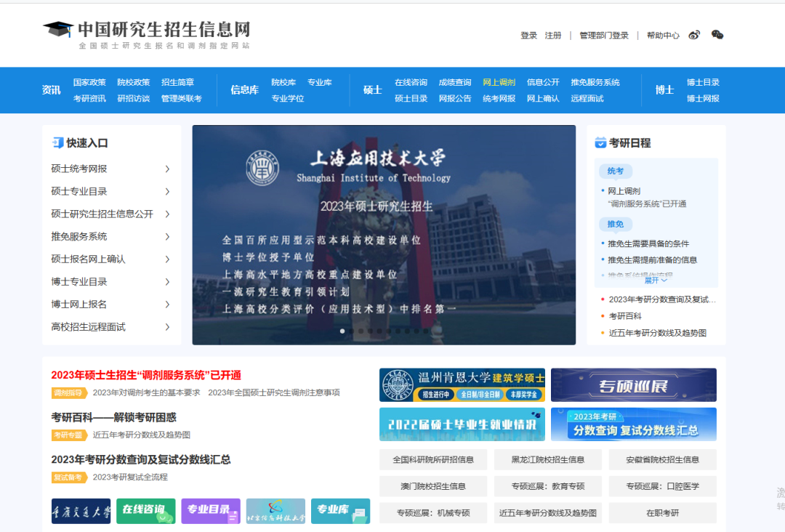Open 专业学位 in the nav bar

tap(287, 98)
